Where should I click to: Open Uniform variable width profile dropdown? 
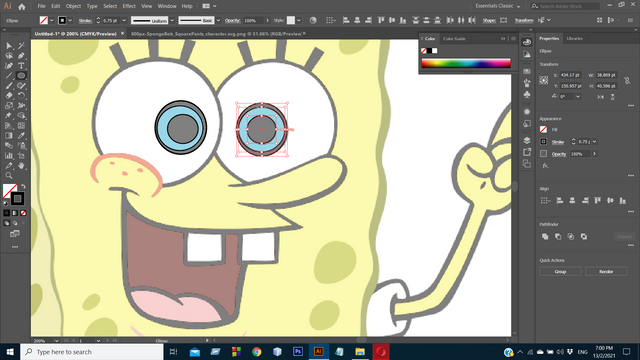172,20
